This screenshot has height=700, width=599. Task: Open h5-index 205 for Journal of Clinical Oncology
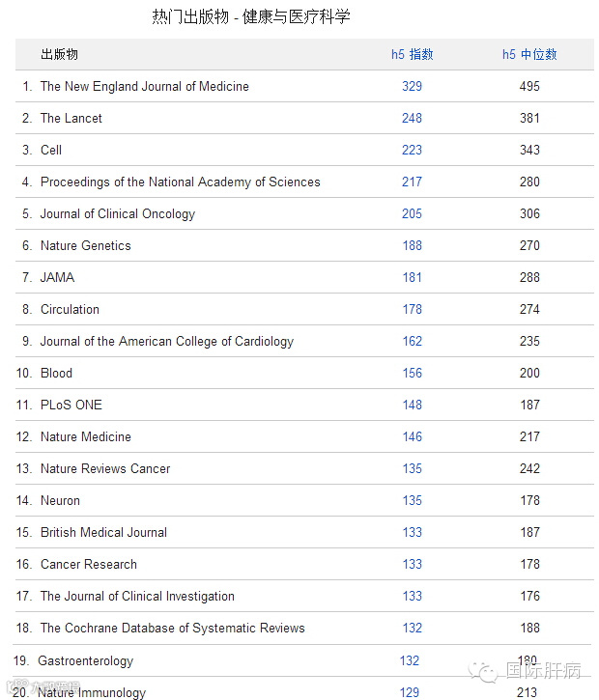click(x=413, y=213)
